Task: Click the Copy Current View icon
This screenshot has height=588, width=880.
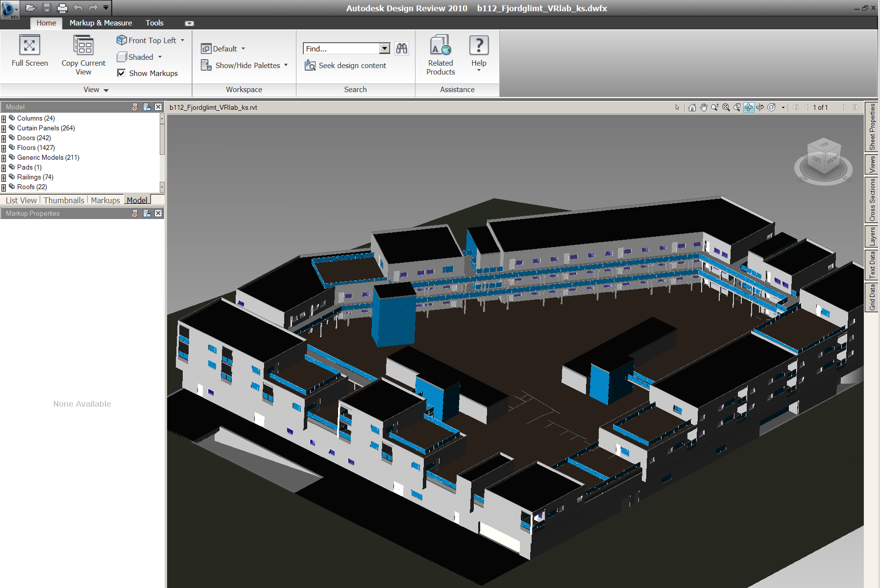Action: 83,45
